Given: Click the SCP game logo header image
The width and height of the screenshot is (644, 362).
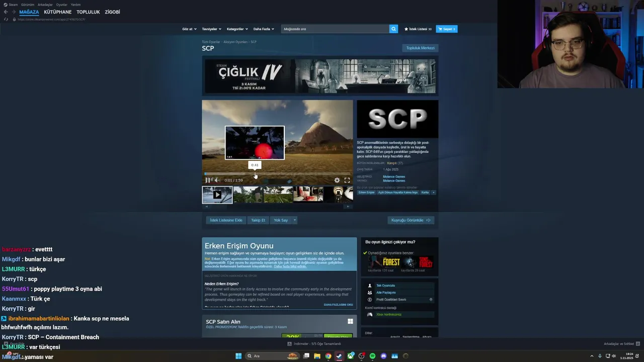Looking at the screenshot, I should click(397, 119).
